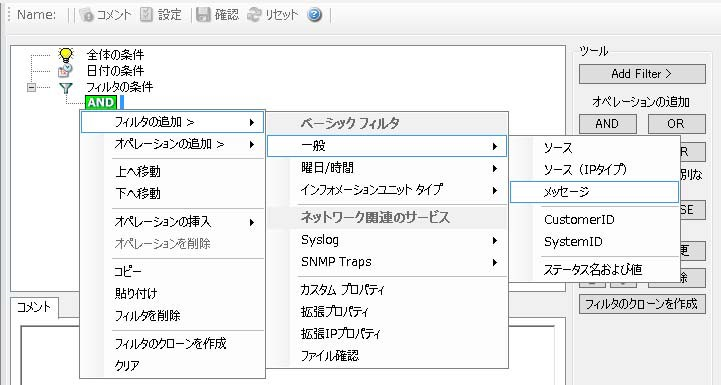The image size is (721, 385).
Task: Select CustomerID submenu item
Action: point(595,220)
